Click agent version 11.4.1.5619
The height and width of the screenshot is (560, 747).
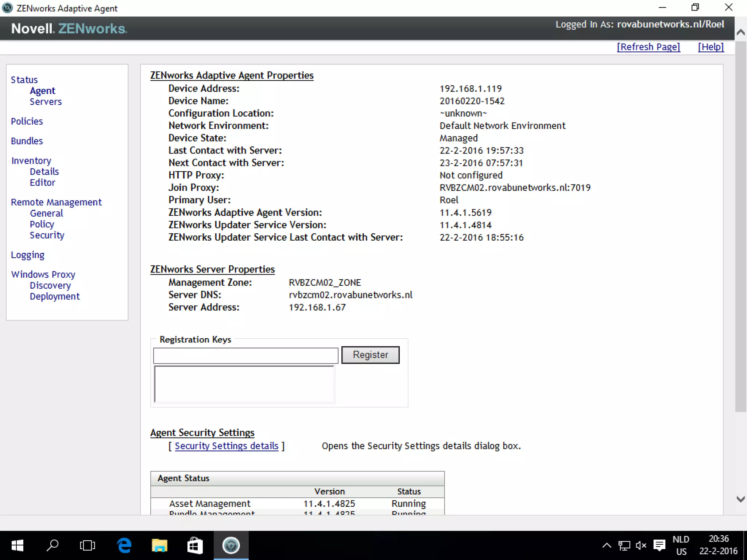tap(465, 213)
